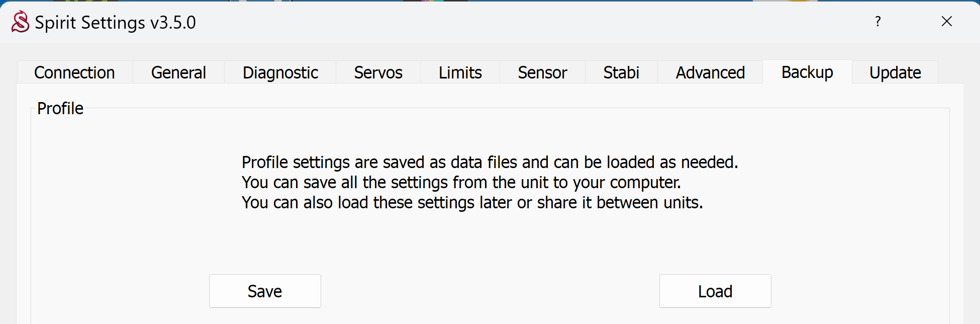Viewport: 980px width, 324px height.
Task: Switch to the Stabi tab
Action: [621, 72]
